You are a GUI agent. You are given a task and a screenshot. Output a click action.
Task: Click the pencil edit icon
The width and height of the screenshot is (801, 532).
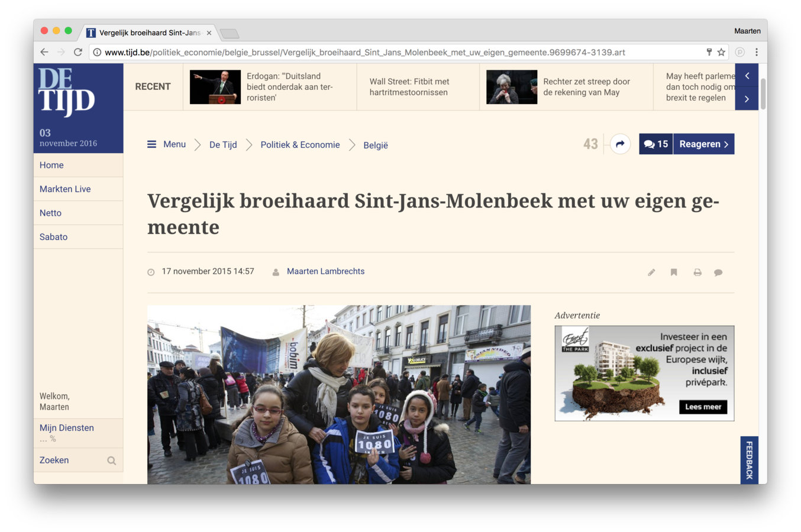tap(651, 273)
